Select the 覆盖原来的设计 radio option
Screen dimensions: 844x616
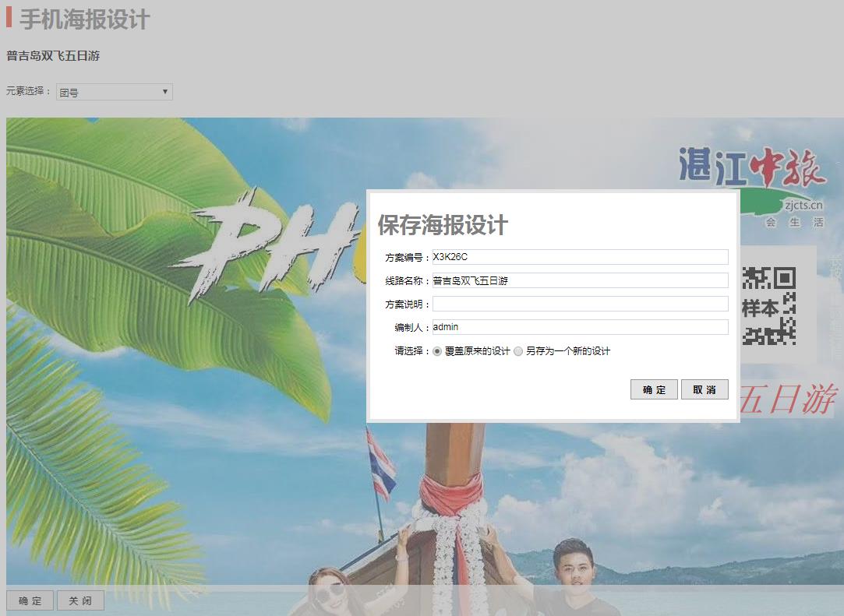437,351
